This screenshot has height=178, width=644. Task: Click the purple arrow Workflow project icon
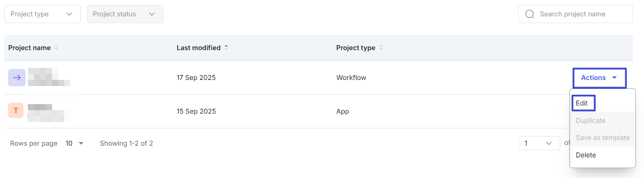(17, 77)
